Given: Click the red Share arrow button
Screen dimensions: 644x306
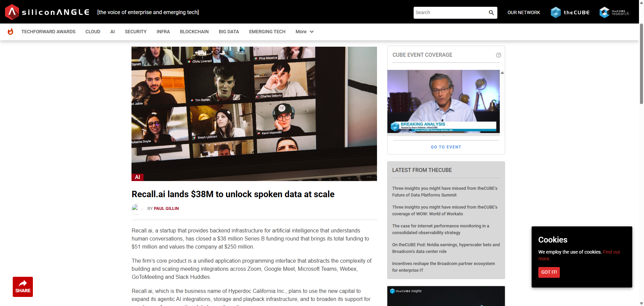Looking at the screenshot, I should [x=23, y=287].
